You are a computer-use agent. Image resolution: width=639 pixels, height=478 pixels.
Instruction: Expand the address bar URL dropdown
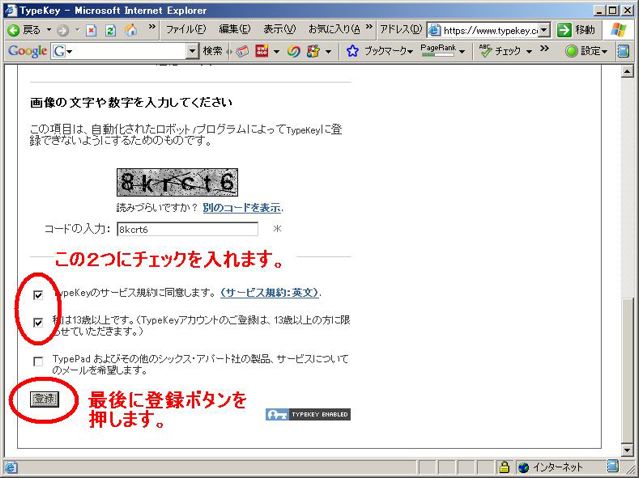point(545,30)
